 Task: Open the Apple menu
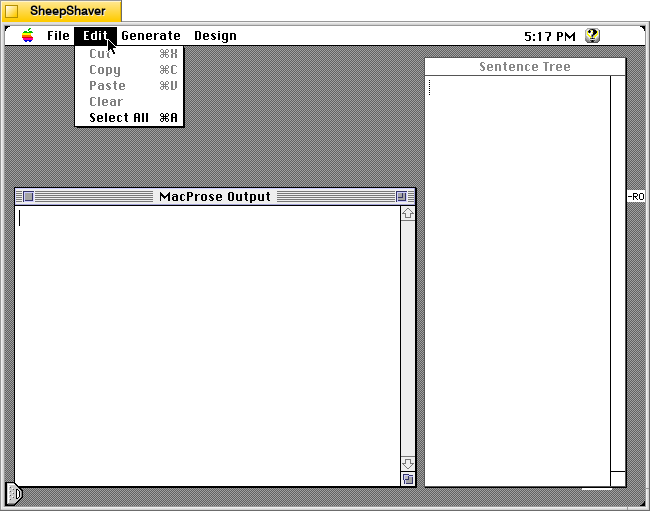28,36
